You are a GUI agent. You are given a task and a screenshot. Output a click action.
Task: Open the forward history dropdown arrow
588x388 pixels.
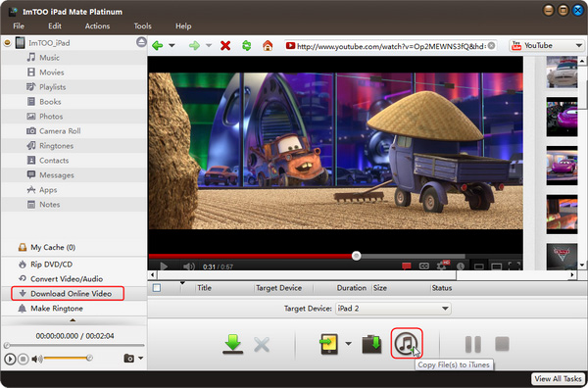click(209, 46)
